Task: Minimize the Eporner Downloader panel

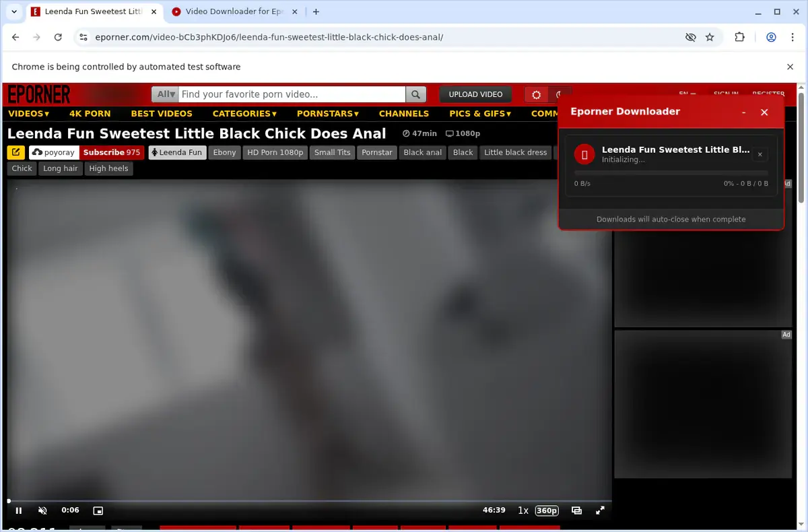Action: [743, 112]
